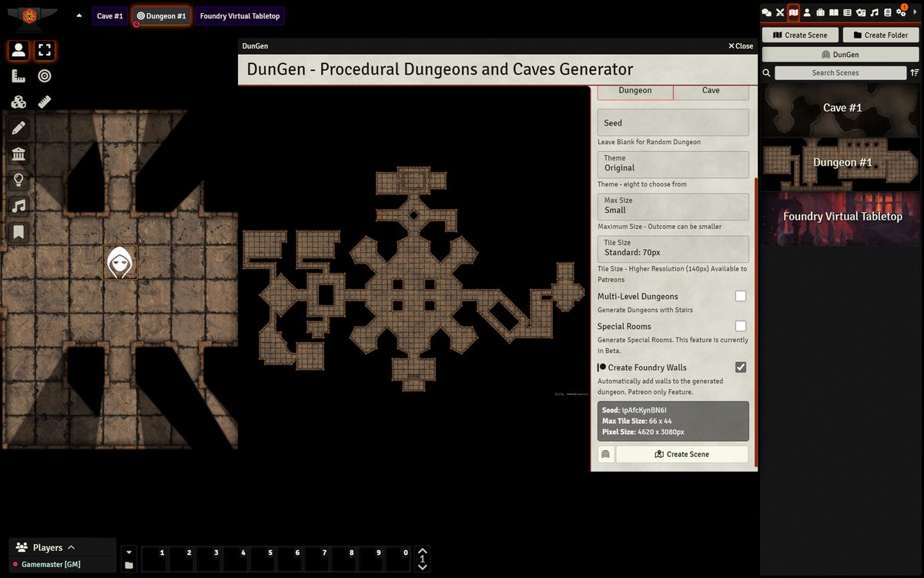Open the Scenes sidebar tab
924x578 pixels.
coord(793,12)
